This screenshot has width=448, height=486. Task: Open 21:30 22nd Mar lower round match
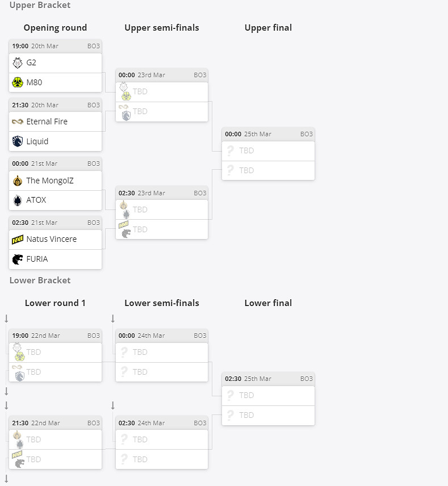(x=55, y=423)
